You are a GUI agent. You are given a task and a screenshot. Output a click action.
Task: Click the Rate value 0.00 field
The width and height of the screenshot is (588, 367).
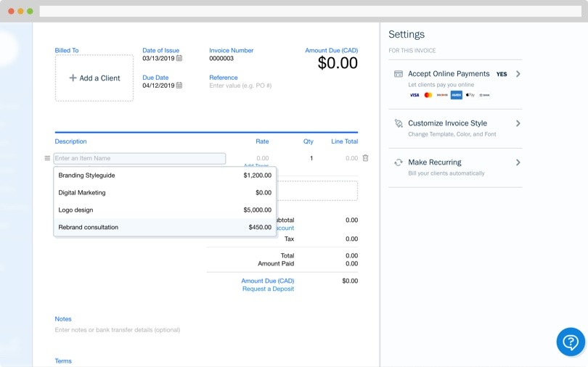pyautogui.click(x=263, y=158)
